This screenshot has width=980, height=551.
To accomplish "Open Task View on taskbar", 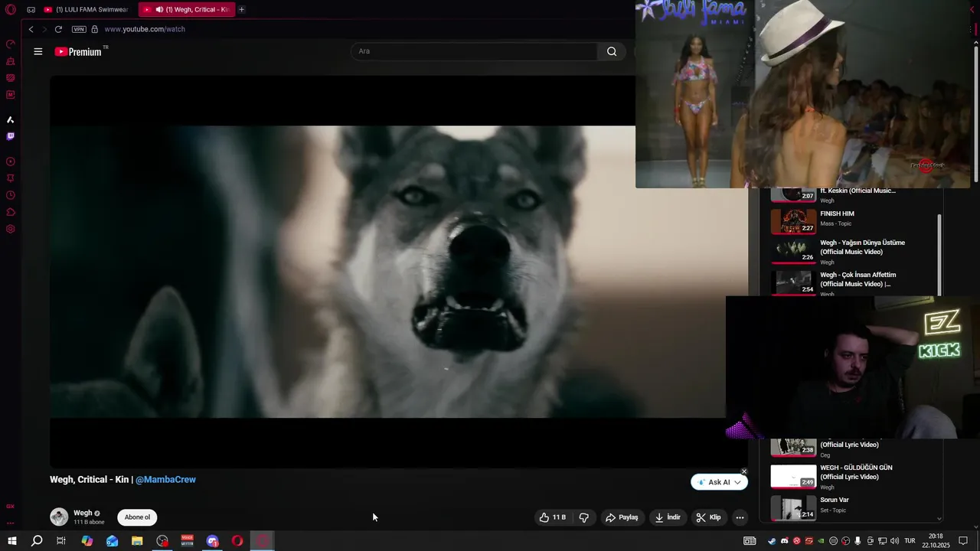I will 61,541.
